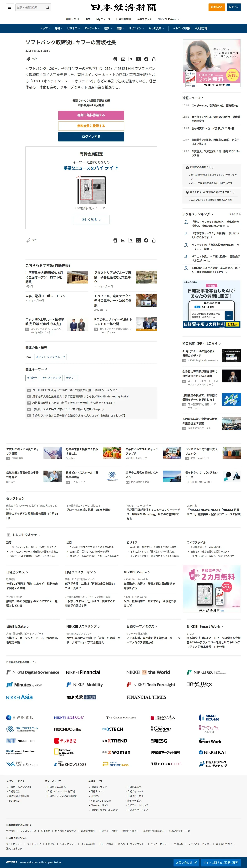This screenshot has width=247, height=868.
Task: Open the NIKKEI Asia logo link
Action: [x=19, y=697]
